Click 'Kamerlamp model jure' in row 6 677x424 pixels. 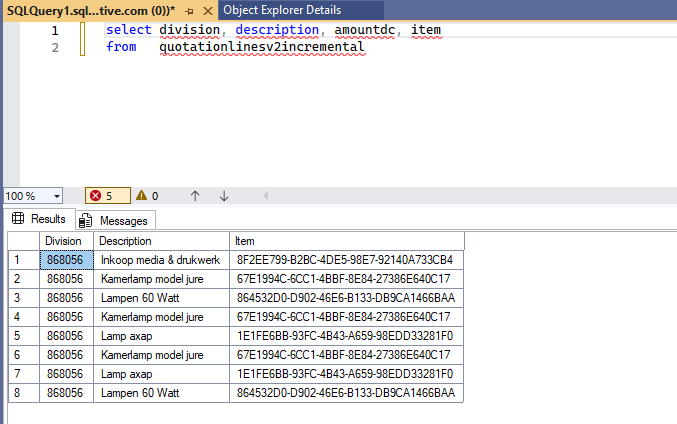[161, 355]
